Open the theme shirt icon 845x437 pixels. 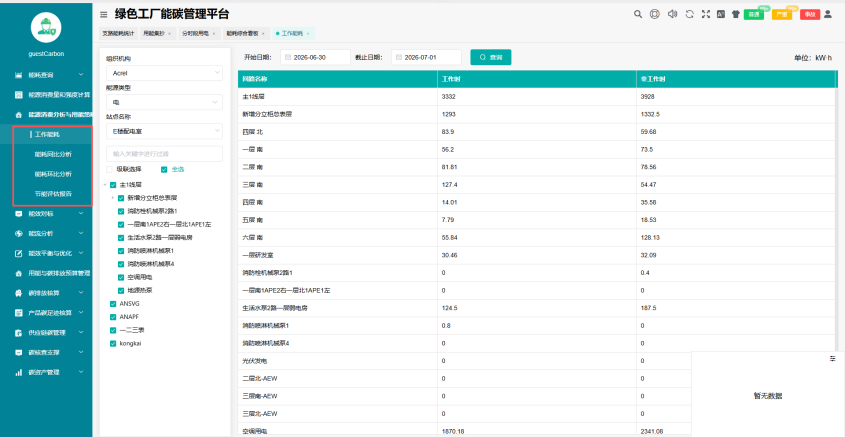pos(736,15)
